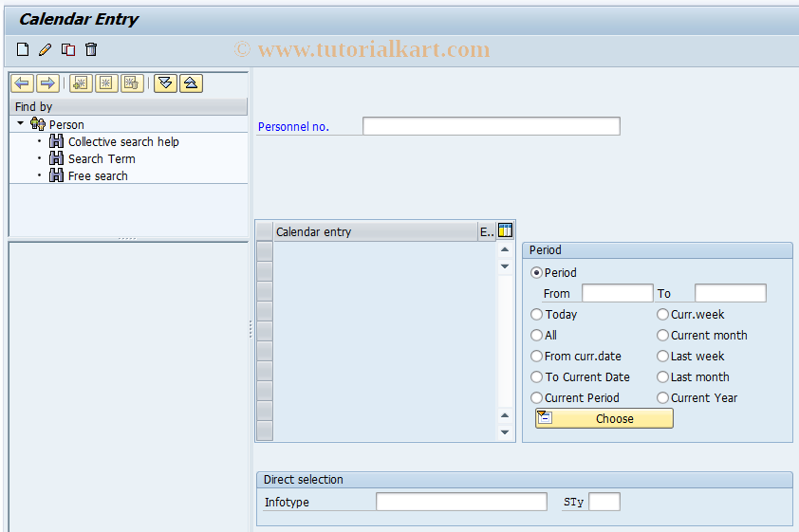Image resolution: width=799 pixels, height=532 pixels.
Task: Click the lower scroll-up arrow of table
Action: tap(505, 415)
